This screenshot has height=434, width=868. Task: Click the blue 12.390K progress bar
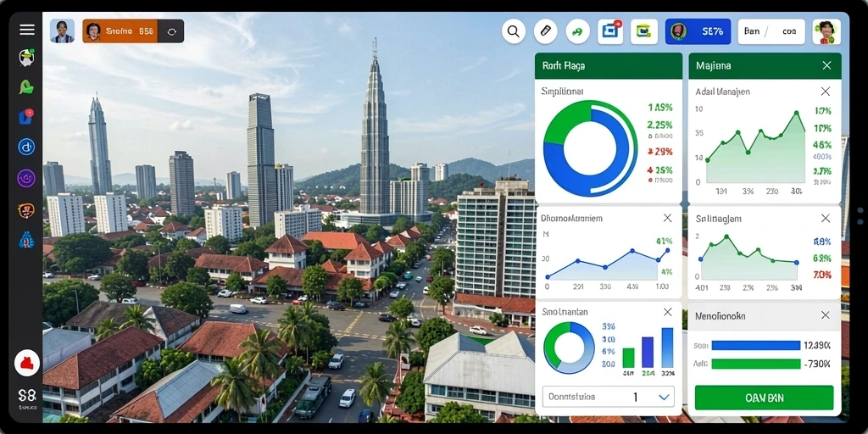click(x=755, y=346)
